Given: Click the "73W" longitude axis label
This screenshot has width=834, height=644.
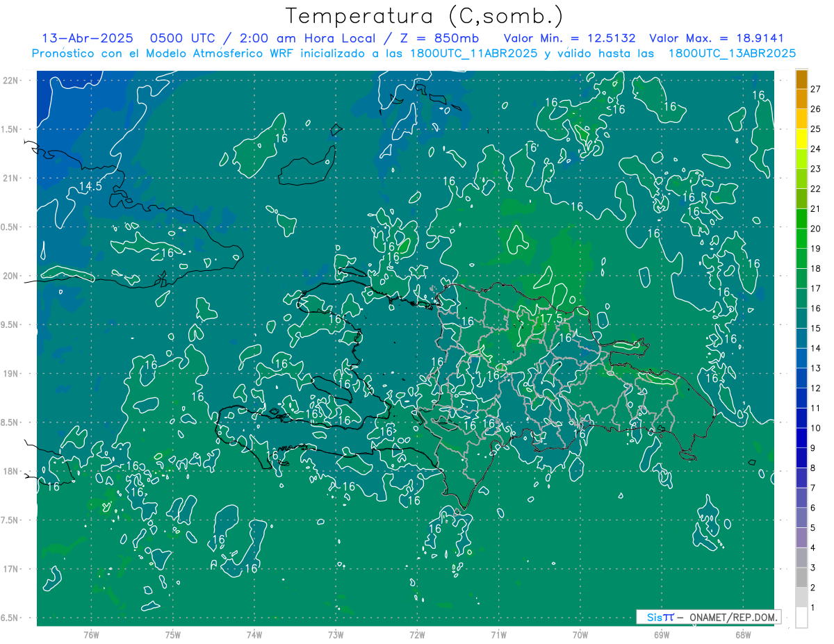Looking at the screenshot, I should pyautogui.click(x=336, y=635).
